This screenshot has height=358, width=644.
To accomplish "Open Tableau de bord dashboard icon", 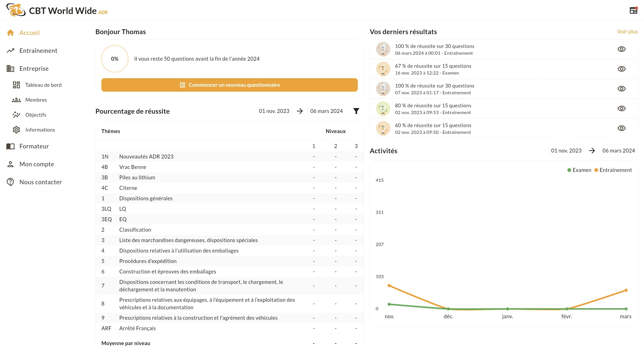I will (x=17, y=85).
